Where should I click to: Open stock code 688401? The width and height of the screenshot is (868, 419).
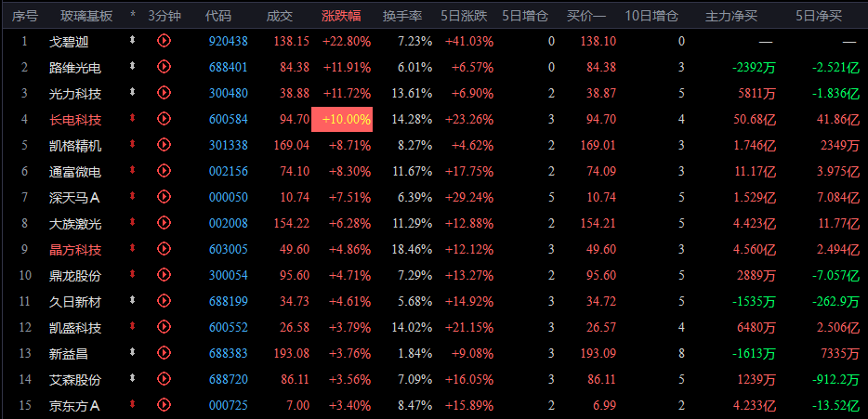(x=228, y=68)
